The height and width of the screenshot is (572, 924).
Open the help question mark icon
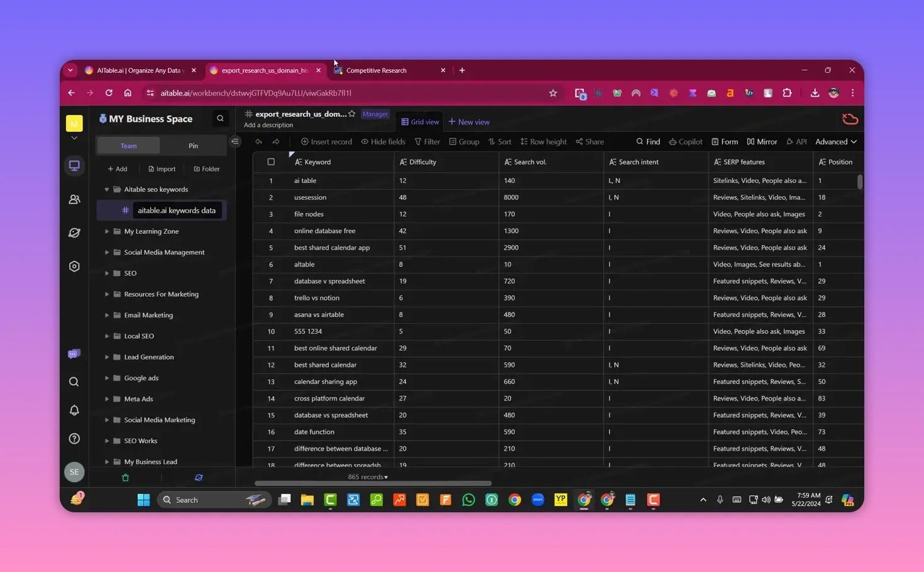tap(74, 439)
